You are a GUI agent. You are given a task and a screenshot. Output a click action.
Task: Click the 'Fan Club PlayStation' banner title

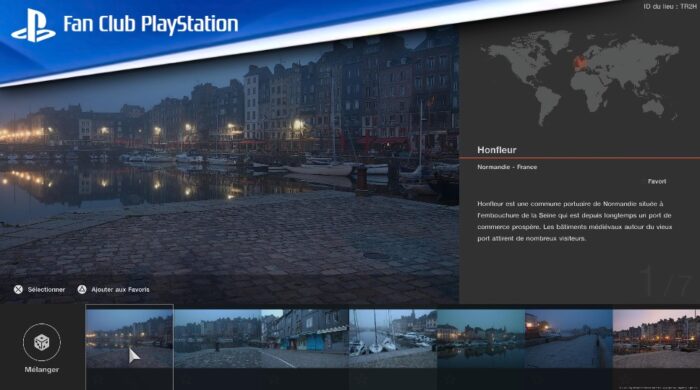pyautogui.click(x=151, y=24)
